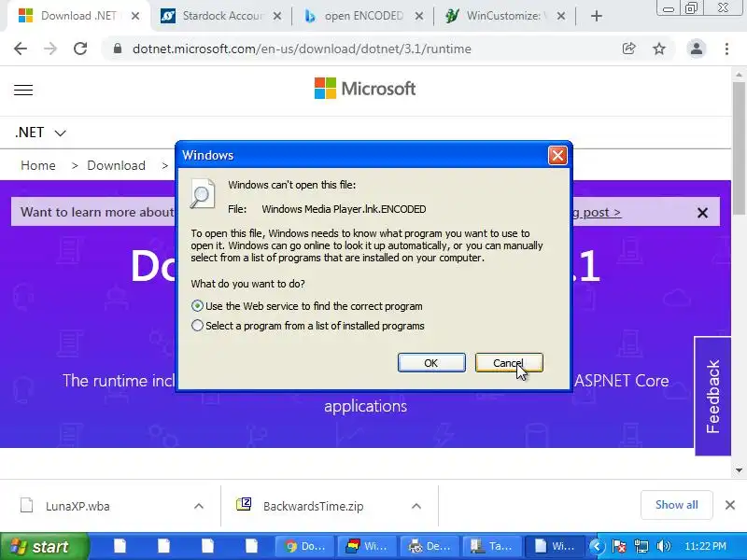
Task: Click the page vertical scrollbar thumb
Action: (739, 148)
